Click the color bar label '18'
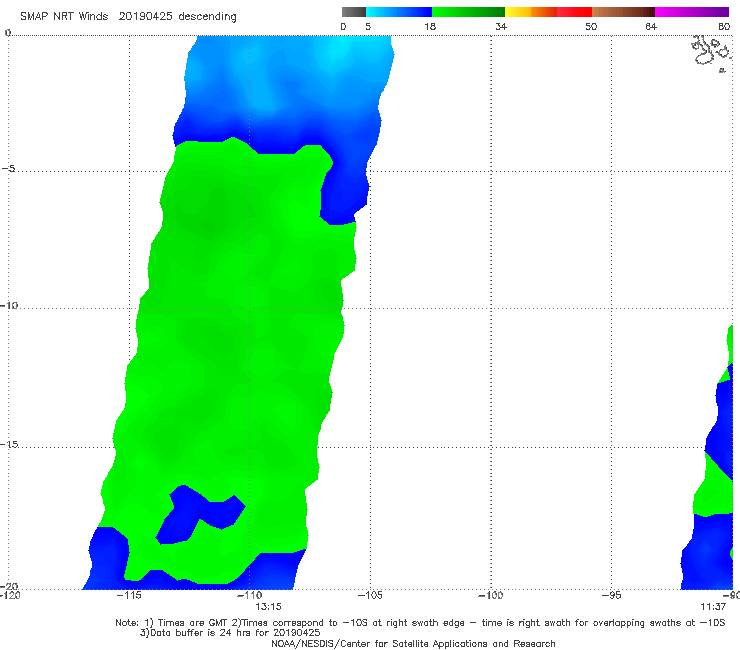Image resolution: width=740 pixels, height=650 pixels. 430,27
